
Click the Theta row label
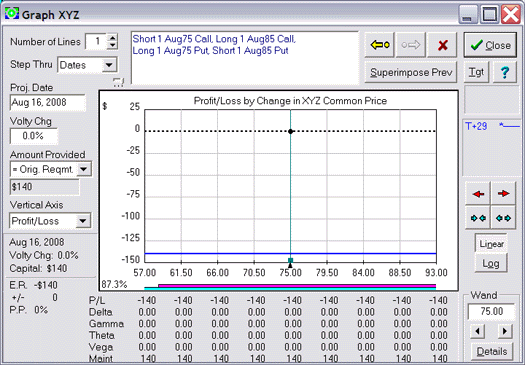[102, 336]
